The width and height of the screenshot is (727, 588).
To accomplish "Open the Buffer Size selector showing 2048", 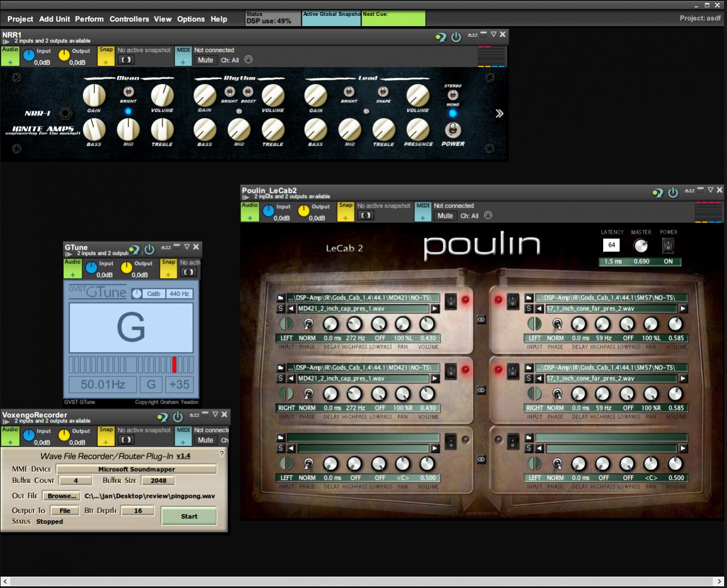I will (158, 481).
